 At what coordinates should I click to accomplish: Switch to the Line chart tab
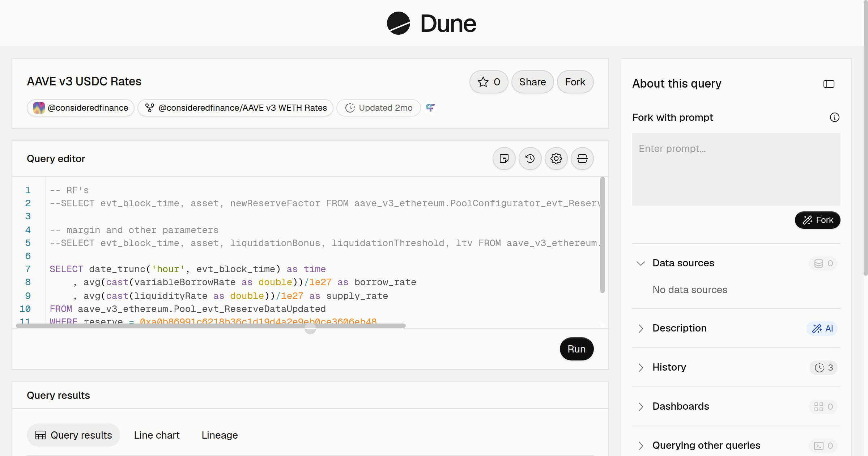tap(157, 435)
